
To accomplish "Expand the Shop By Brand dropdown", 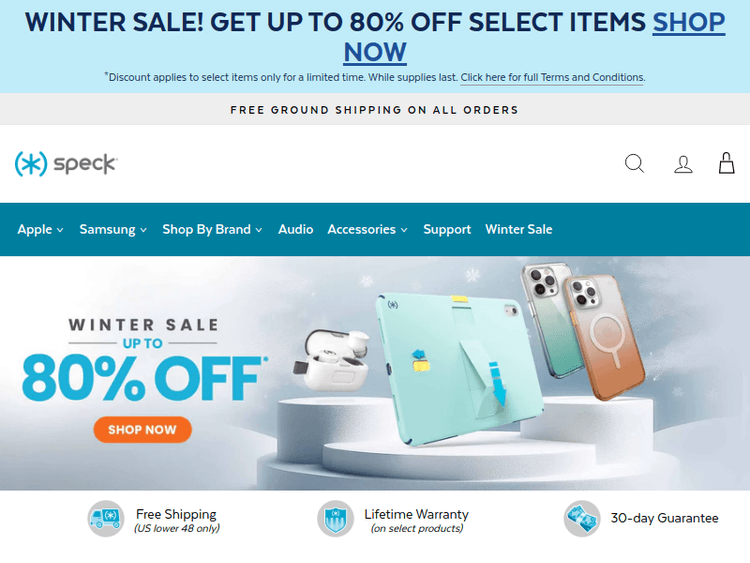I will 212,230.
